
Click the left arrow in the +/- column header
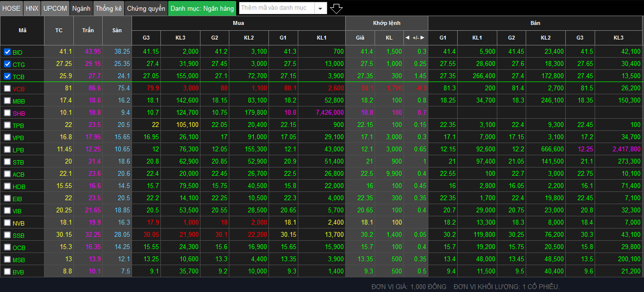(407, 38)
